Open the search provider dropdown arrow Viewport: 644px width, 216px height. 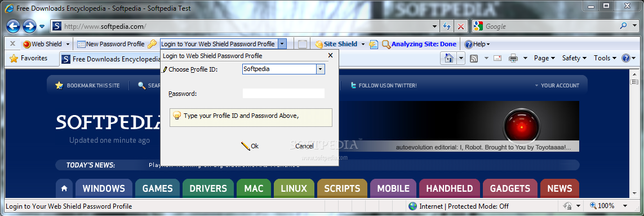click(x=635, y=27)
